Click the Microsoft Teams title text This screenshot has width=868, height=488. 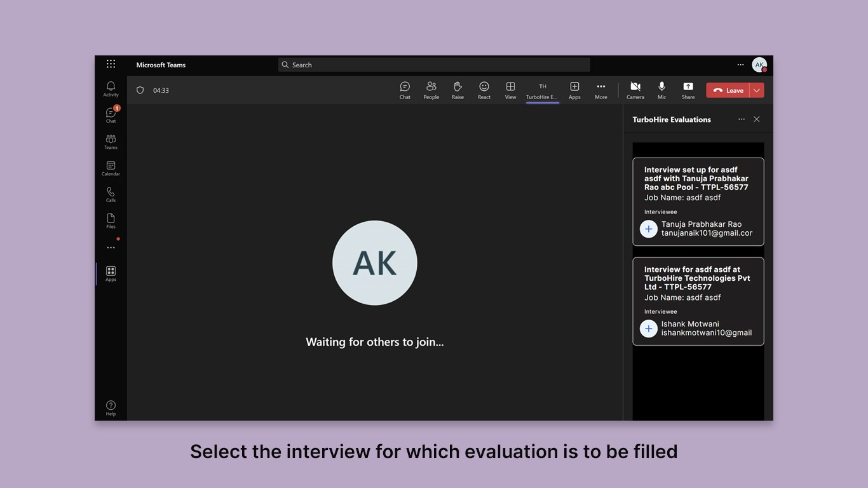[x=161, y=65]
